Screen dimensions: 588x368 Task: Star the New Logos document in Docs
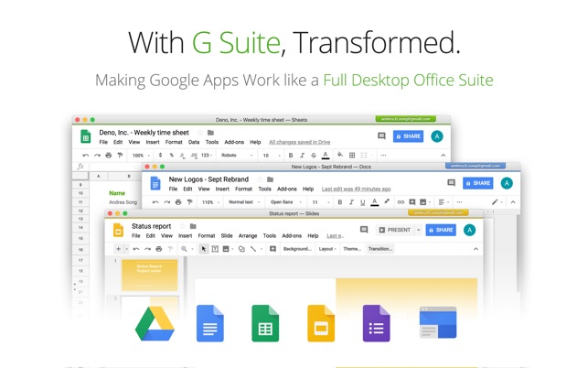coord(259,179)
